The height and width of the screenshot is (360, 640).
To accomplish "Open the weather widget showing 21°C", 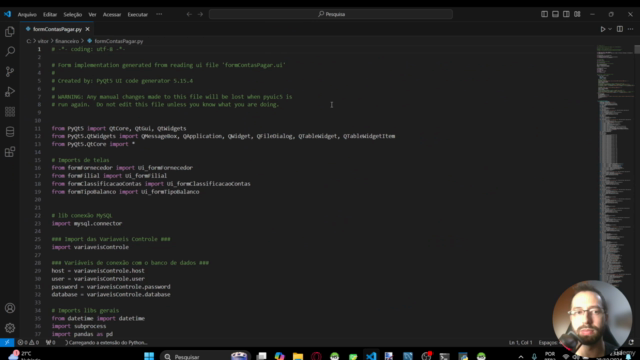I will [24, 356].
